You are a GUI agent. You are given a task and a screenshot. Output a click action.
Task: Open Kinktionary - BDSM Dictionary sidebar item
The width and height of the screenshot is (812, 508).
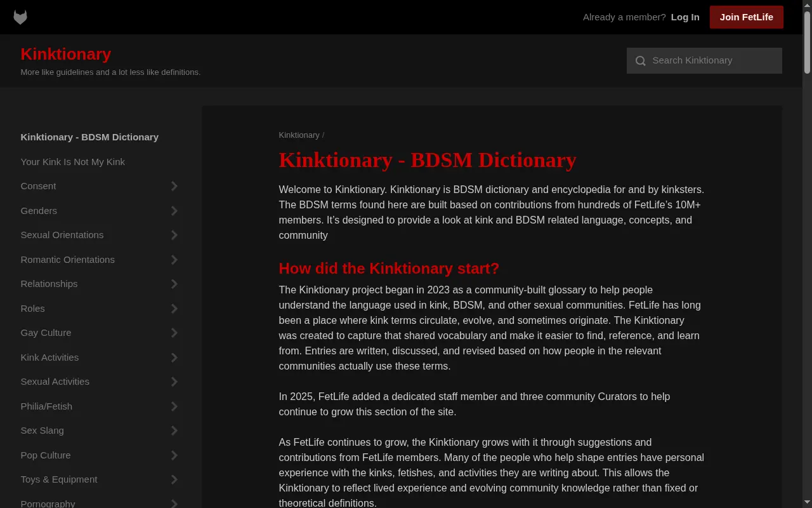tap(89, 137)
